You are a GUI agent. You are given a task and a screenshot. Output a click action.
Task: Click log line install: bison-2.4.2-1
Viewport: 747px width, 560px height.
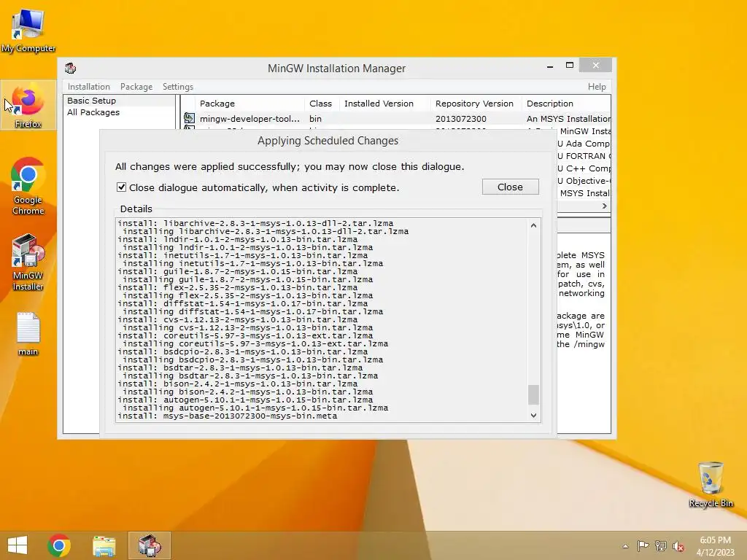click(237, 384)
